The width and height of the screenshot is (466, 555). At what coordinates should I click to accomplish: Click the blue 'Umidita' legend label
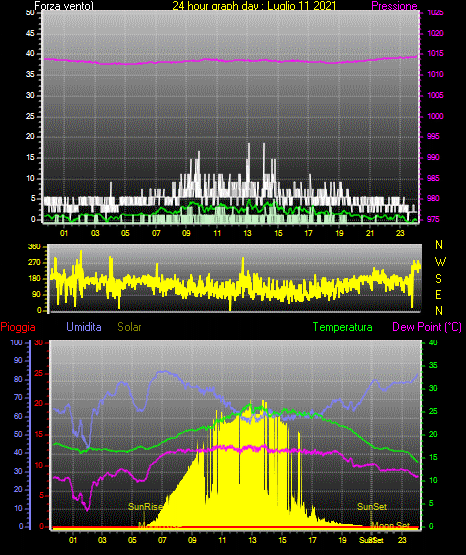[84, 327]
